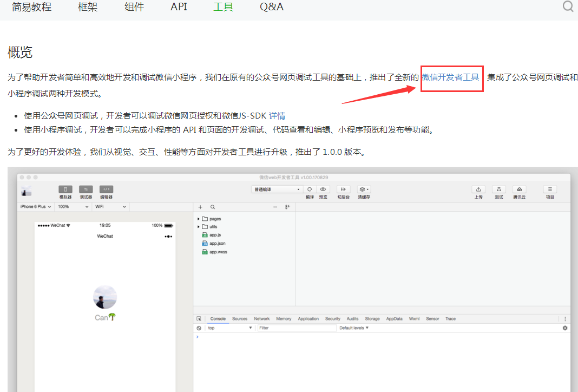Viewport: 578px width, 392px height.
Task: Open the devtools vertical three-dot menu
Action: click(x=565, y=318)
